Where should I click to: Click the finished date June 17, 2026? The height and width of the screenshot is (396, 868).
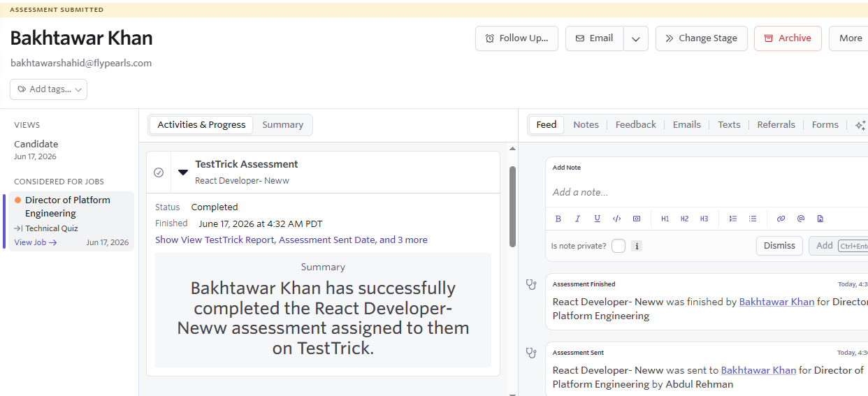coord(261,223)
